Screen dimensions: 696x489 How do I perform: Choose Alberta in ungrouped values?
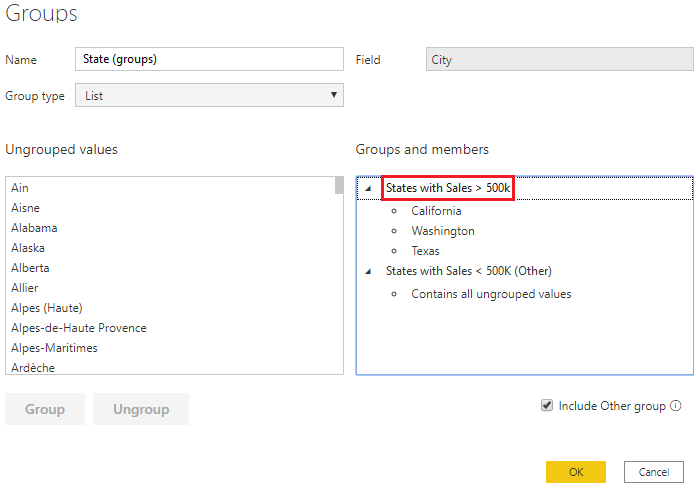pyautogui.click(x=30, y=268)
